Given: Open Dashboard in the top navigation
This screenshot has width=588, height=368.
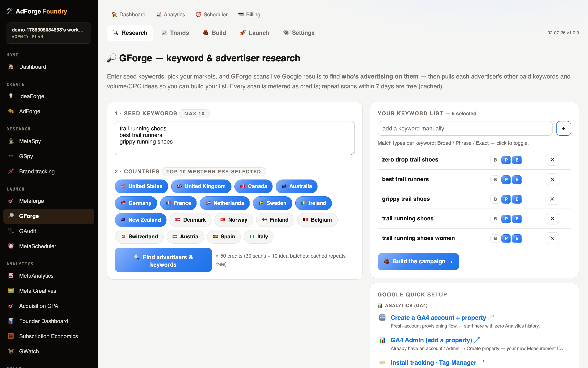Looking at the screenshot, I should 129,15.
